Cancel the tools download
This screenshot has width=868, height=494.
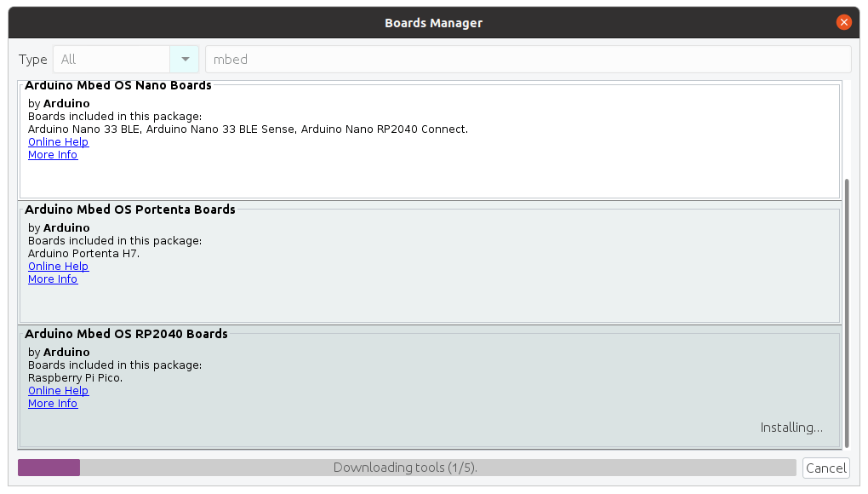pyautogui.click(x=826, y=468)
